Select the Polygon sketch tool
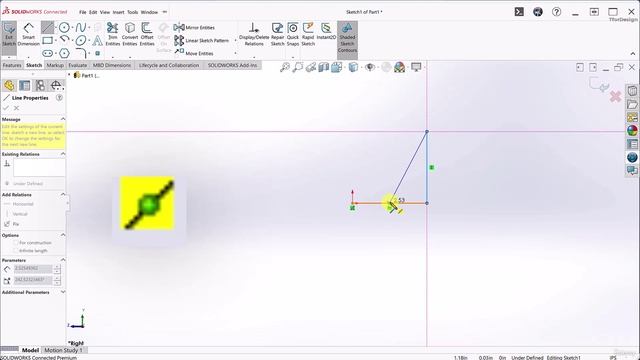This screenshot has width=640, height=360. tap(64, 53)
